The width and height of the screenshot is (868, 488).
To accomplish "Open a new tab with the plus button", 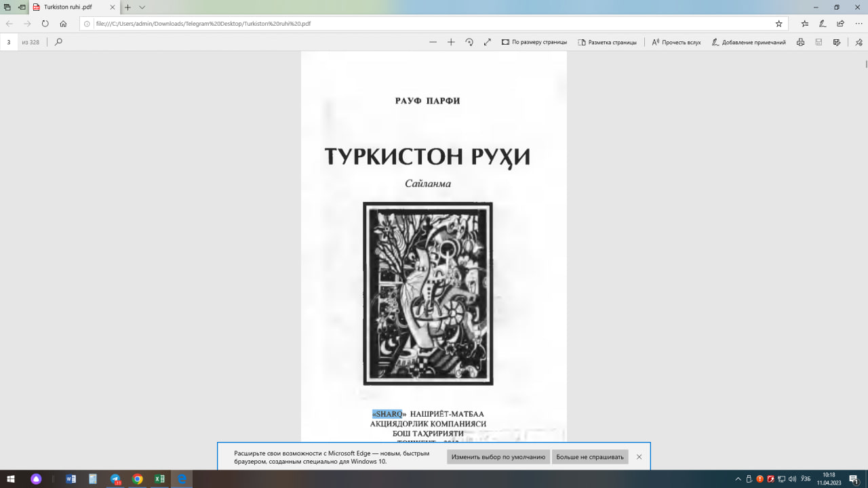I will pos(127,7).
